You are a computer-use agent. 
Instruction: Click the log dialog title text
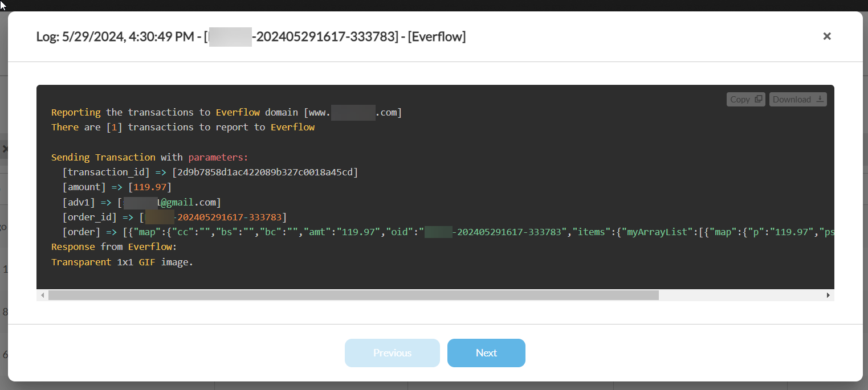(x=251, y=37)
